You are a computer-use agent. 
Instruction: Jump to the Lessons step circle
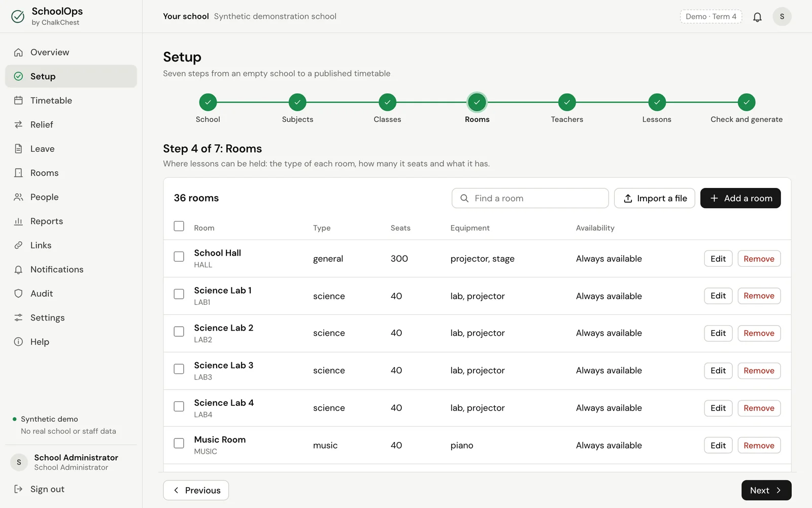(x=657, y=102)
